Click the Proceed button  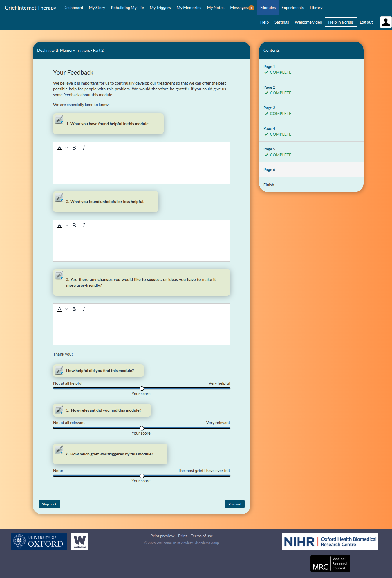pos(235,504)
